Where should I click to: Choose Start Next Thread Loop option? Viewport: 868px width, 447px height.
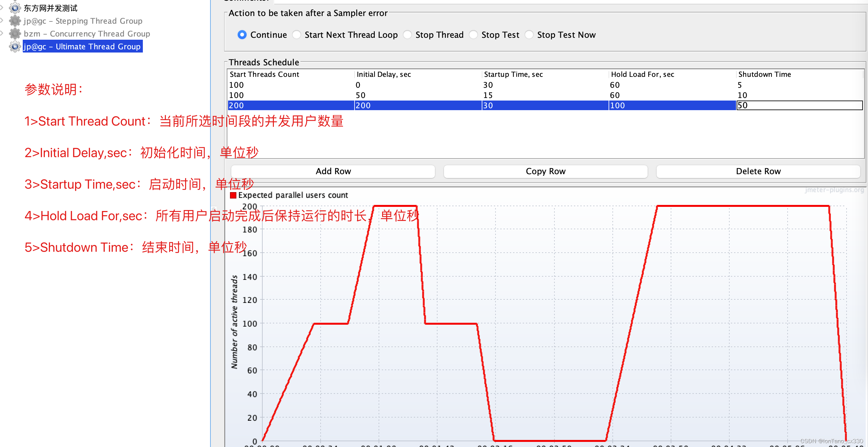(297, 35)
